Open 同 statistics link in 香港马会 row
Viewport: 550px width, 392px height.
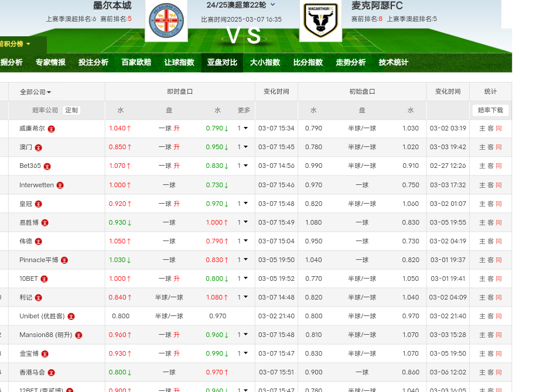point(499,372)
